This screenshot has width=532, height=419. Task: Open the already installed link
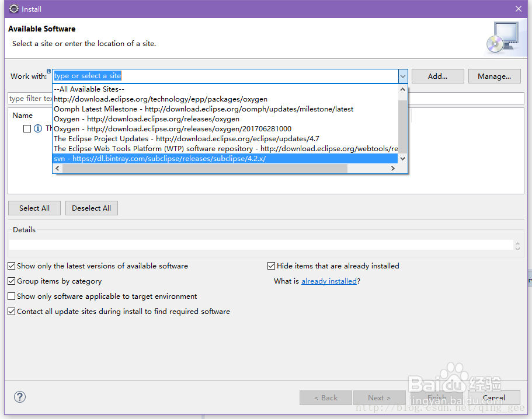tap(329, 281)
